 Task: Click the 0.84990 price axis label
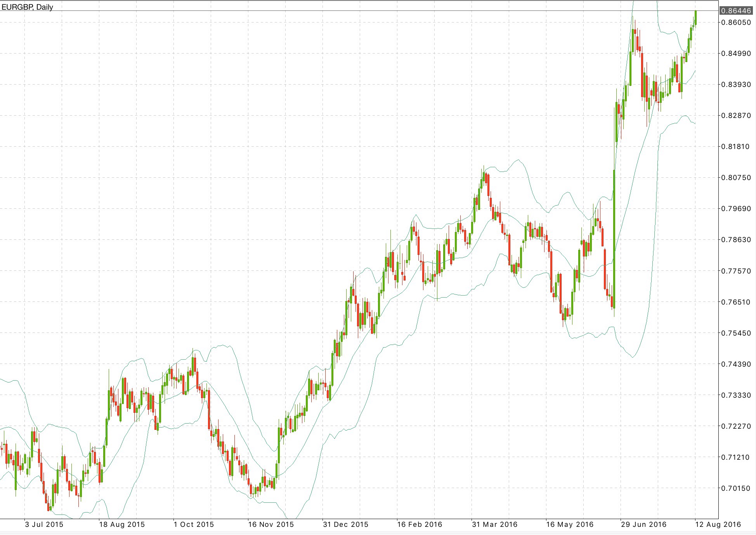point(736,54)
